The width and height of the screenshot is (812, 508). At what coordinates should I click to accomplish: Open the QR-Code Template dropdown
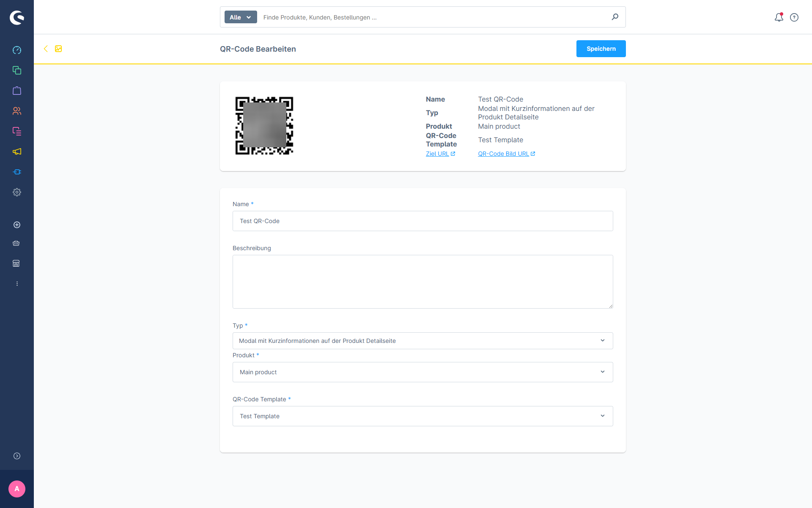pos(423,416)
